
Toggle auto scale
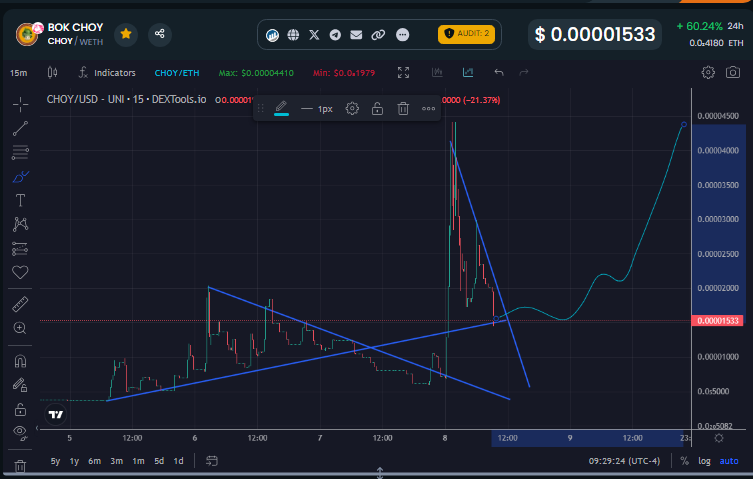tap(729, 461)
